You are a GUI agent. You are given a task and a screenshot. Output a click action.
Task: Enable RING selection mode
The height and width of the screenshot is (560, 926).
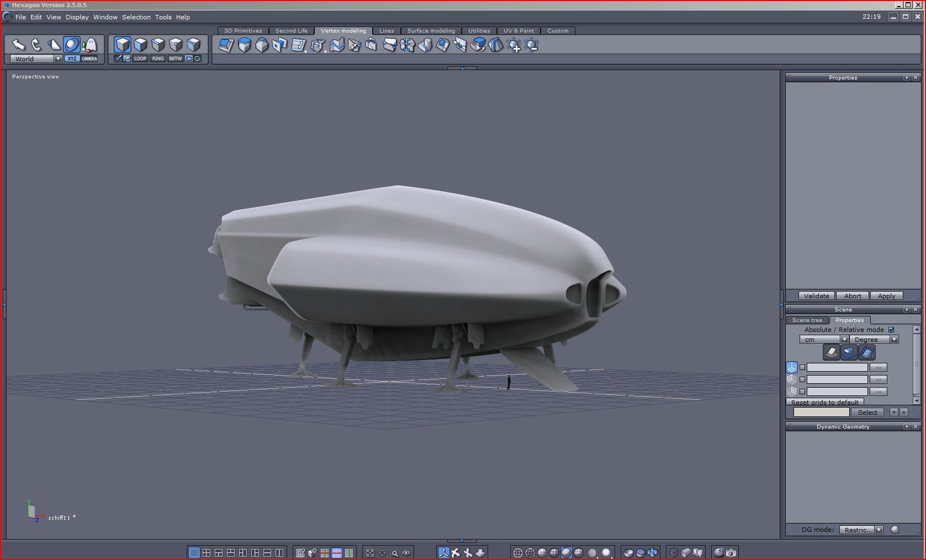click(158, 59)
